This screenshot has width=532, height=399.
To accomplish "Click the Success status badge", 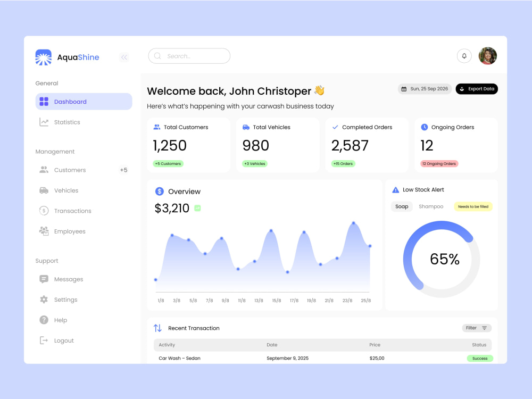I will (480, 358).
